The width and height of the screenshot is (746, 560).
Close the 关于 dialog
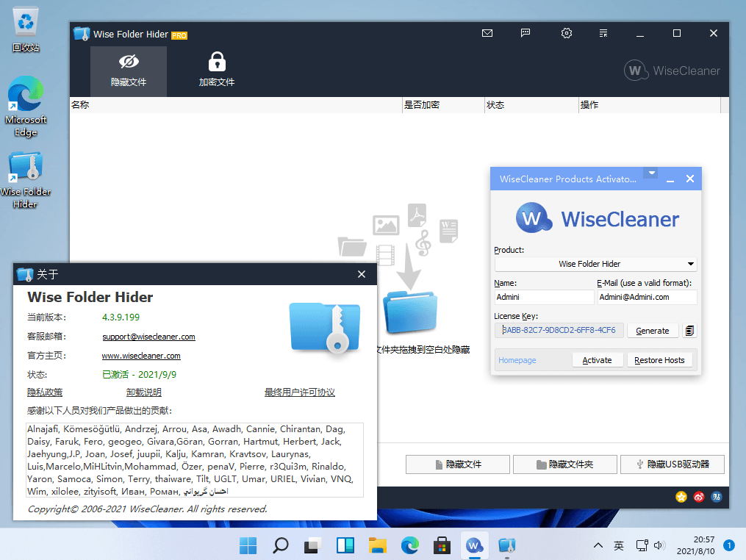click(x=362, y=274)
